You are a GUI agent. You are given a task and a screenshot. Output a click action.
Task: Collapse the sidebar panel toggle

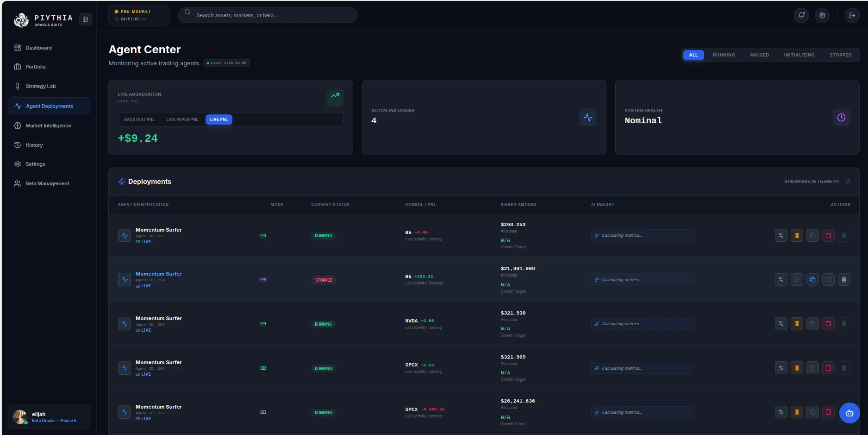(x=85, y=19)
